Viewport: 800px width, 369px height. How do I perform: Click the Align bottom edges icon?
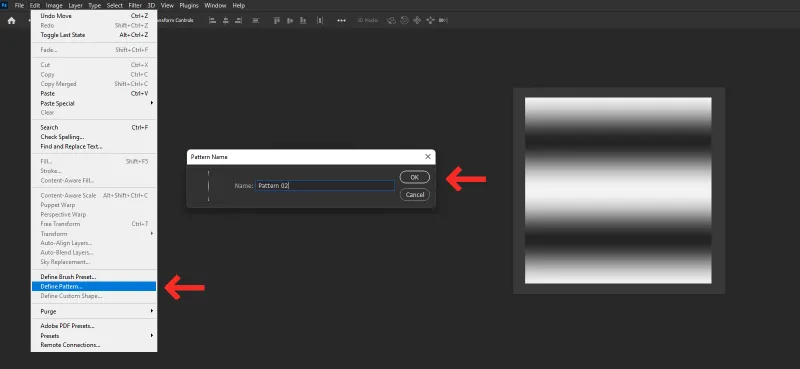pos(303,20)
